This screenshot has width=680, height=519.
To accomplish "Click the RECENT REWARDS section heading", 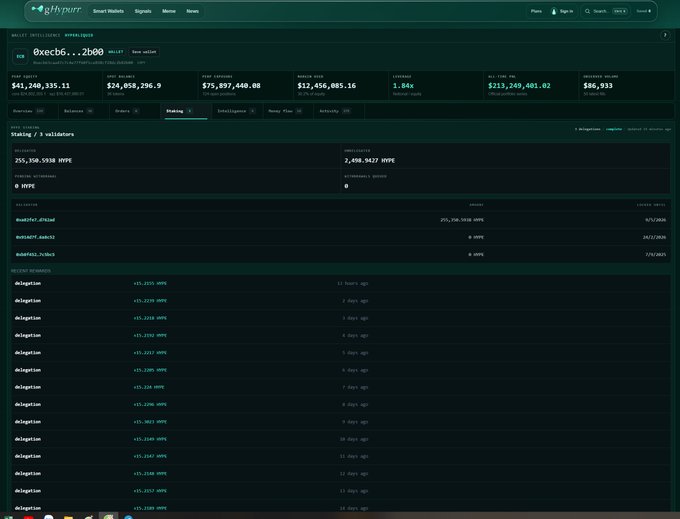I will point(31,271).
